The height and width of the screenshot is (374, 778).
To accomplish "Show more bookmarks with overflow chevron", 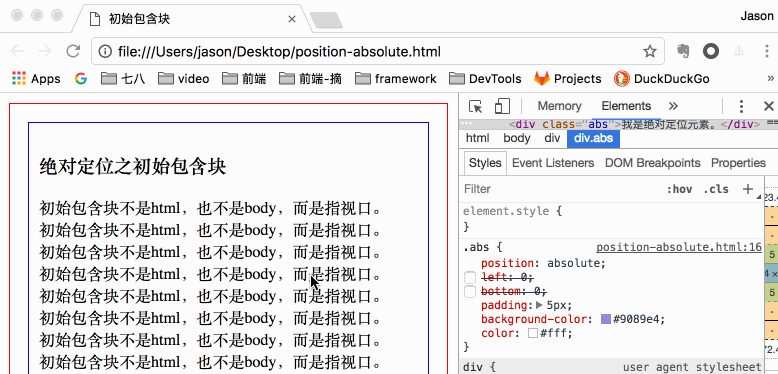I will pos(771,78).
